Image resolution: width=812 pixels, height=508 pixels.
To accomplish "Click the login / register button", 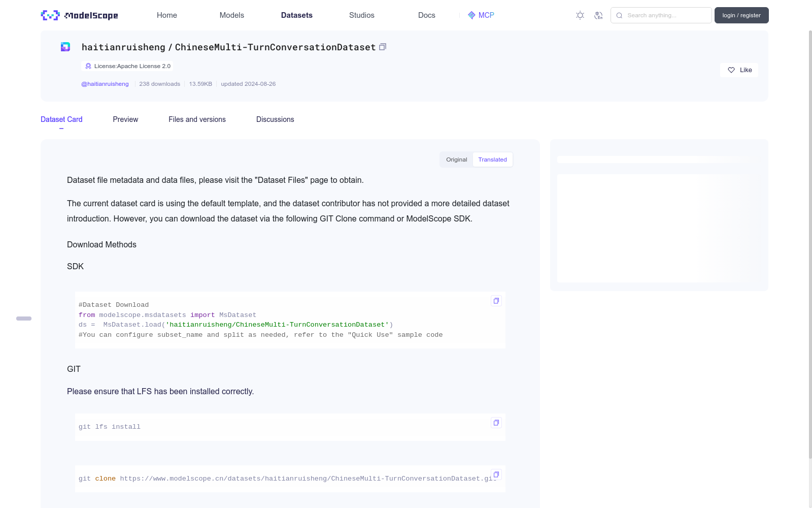I will (741, 15).
